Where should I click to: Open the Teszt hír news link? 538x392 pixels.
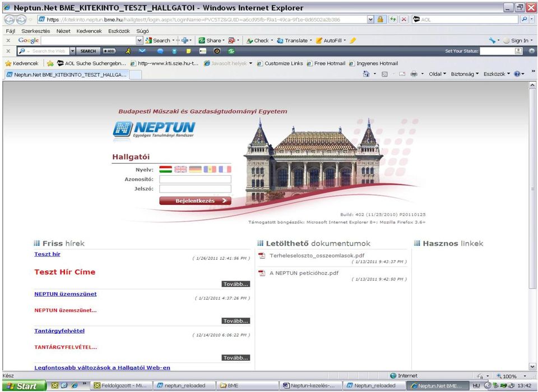click(x=47, y=254)
